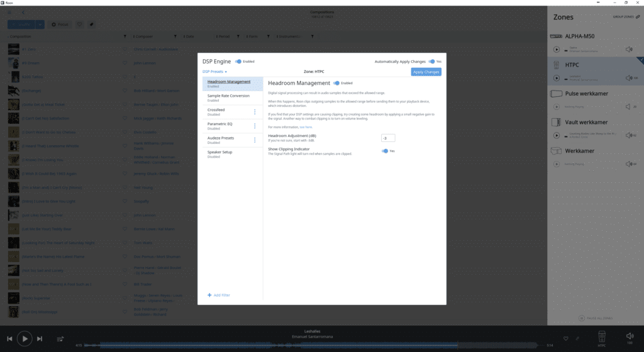Screen dimensions: 644x352
Task: Click the tag icon in toolbar
Action: [92, 25]
